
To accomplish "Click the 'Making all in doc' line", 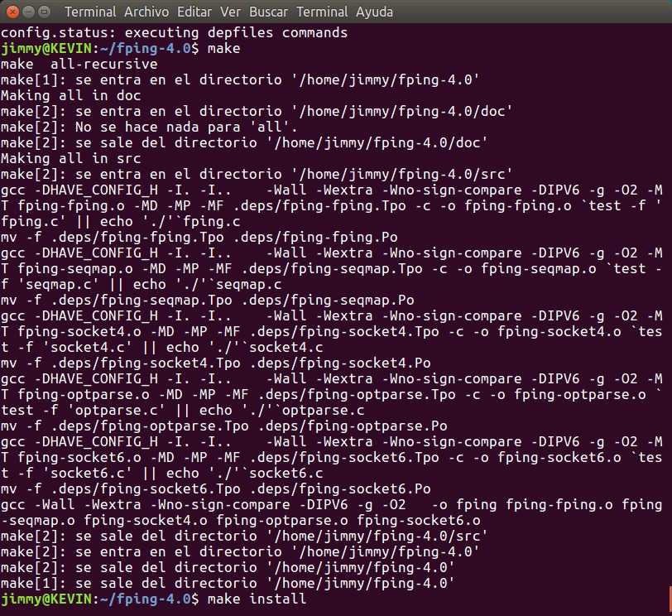I will click(71, 95).
